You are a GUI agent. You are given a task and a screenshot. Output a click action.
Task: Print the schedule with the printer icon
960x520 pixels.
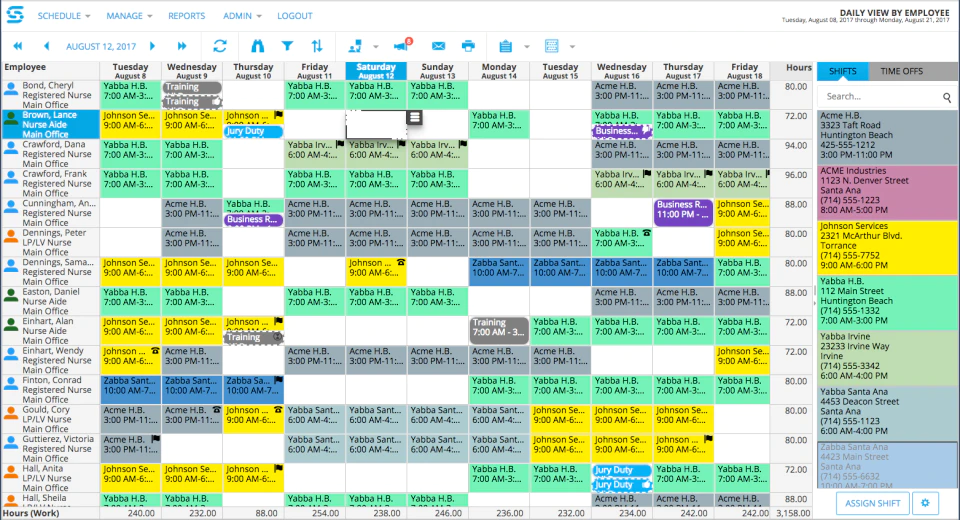coord(468,46)
